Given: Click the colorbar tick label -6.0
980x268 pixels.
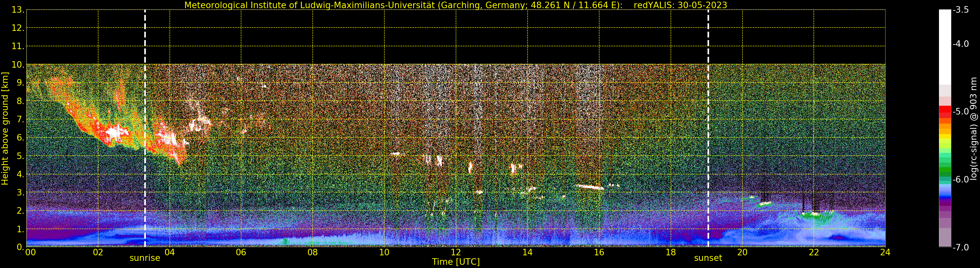Looking at the screenshot, I should point(960,180).
